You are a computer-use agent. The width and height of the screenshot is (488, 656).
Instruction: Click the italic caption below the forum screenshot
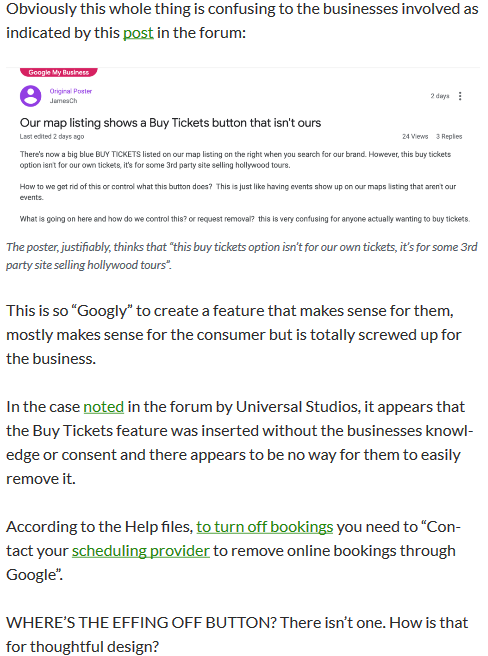tap(241, 256)
